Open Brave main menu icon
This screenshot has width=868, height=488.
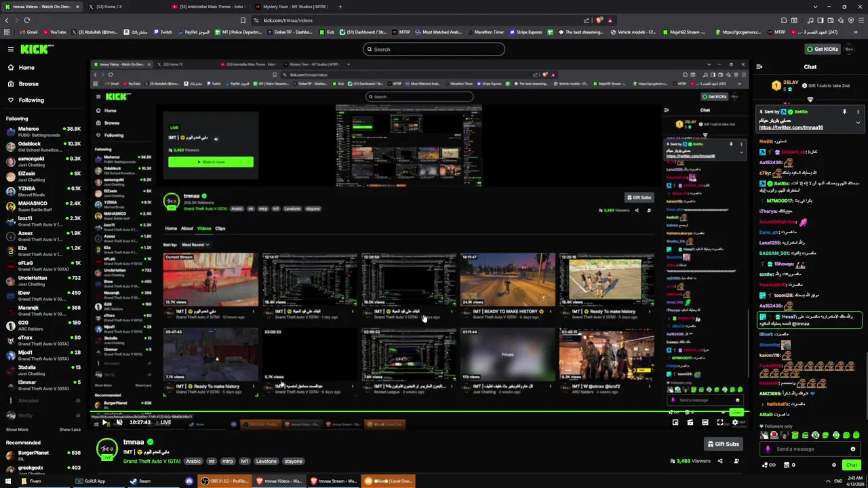pos(861,20)
